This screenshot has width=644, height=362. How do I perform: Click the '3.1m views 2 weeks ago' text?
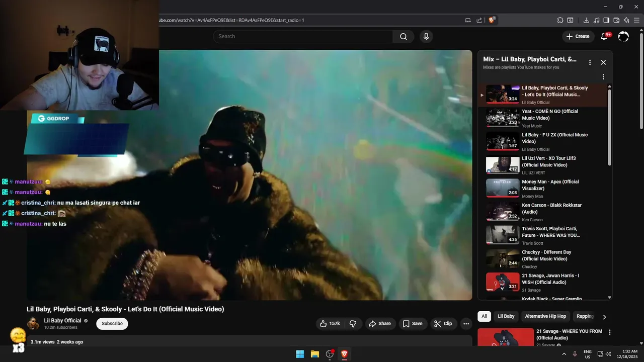click(x=57, y=342)
